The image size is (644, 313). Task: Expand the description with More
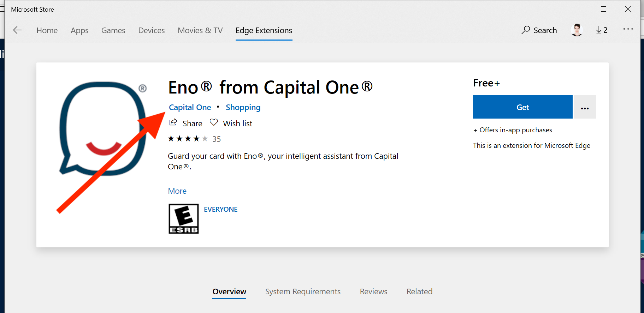(177, 191)
